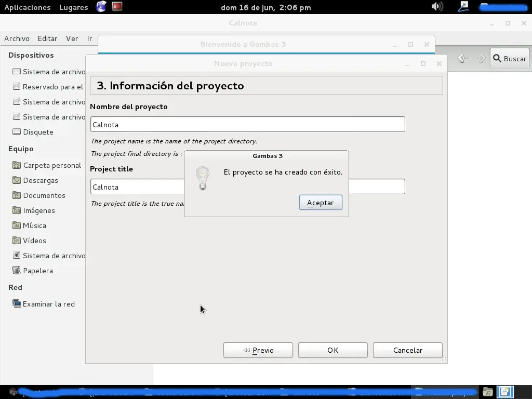The width and height of the screenshot is (532, 399).
Task: Open the Ir menu
Action: pyautogui.click(x=89, y=38)
